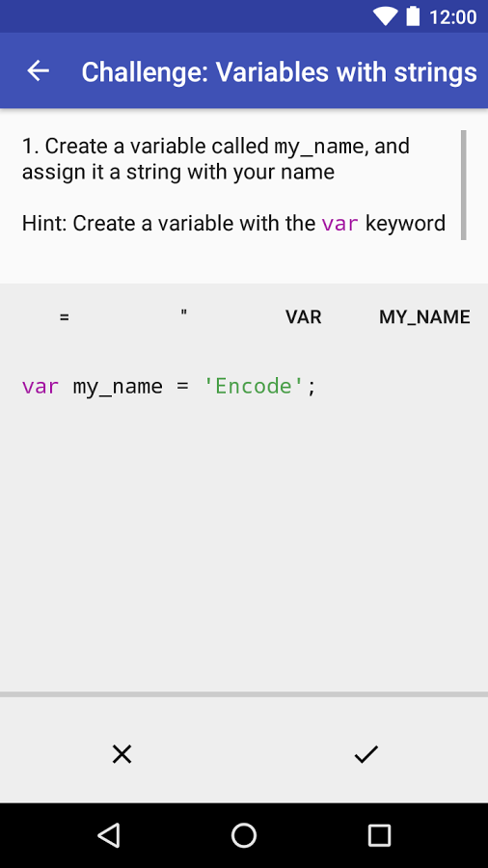Tap the Wi-Fi status icon
The image size is (488, 868).
point(385,16)
